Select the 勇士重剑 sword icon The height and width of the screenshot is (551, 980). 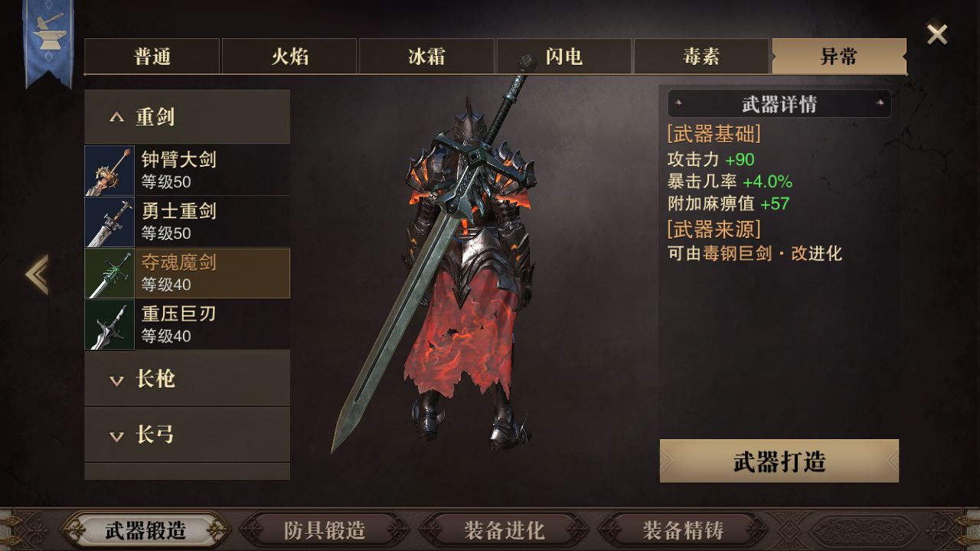[x=109, y=222]
